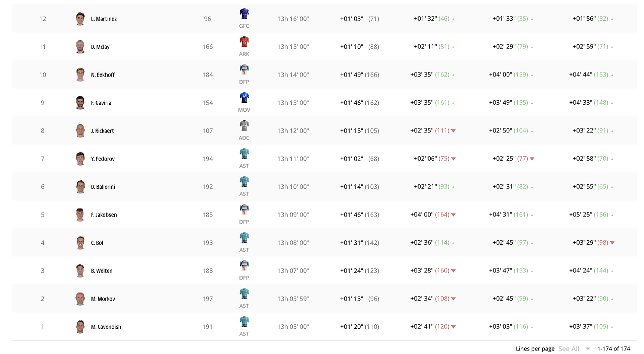Click N. Eekhoff's rider photo
644x354 pixels.
[80, 75]
